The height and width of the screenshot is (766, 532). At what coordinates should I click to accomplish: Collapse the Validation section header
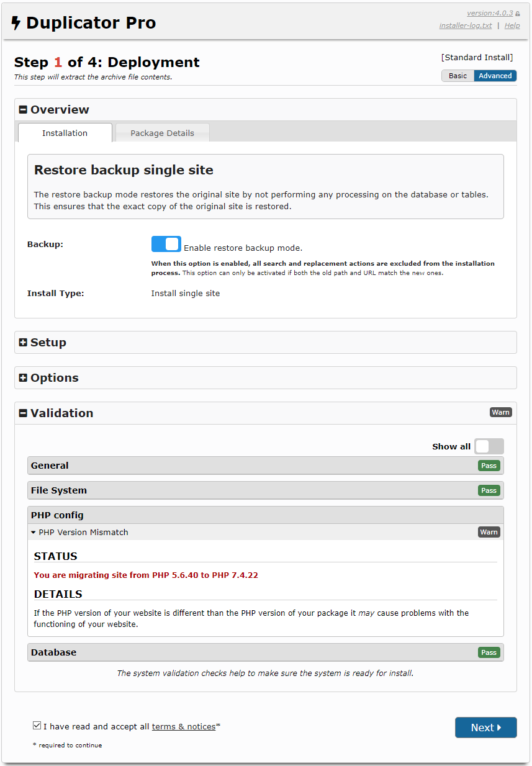[266, 413]
